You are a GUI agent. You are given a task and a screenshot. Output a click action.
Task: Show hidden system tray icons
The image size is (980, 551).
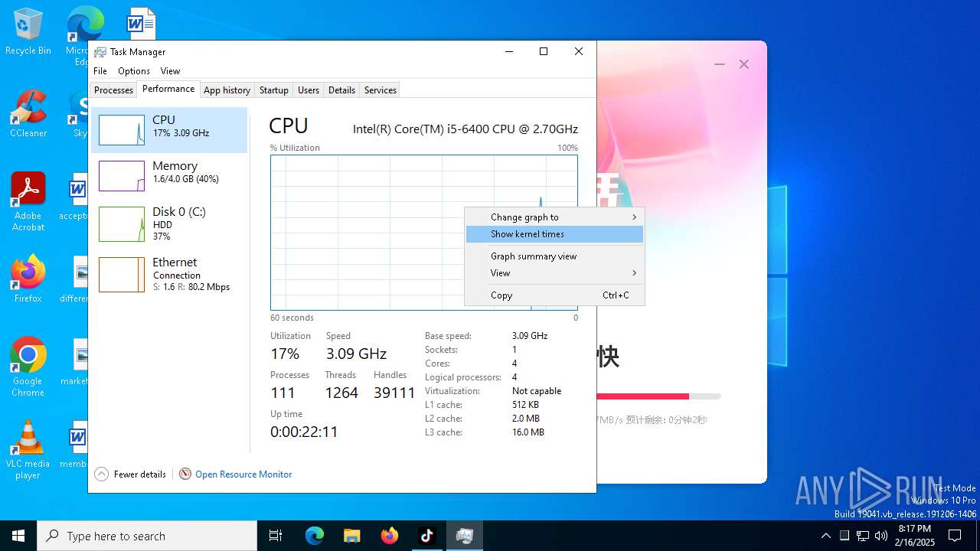click(x=825, y=536)
